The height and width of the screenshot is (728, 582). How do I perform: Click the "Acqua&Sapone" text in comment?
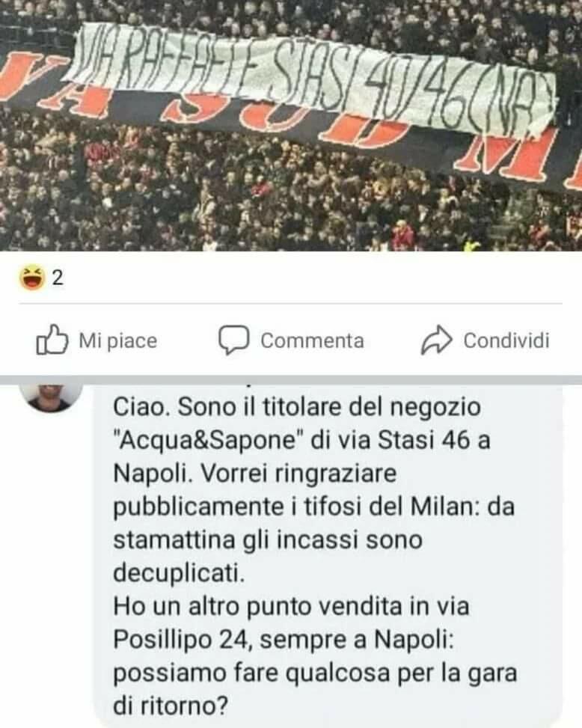click(x=209, y=440)
